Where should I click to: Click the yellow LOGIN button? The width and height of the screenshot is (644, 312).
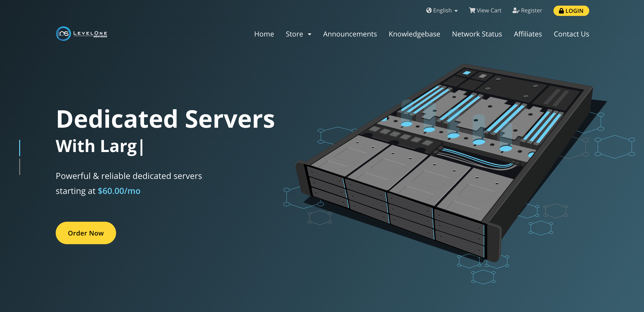571,11
